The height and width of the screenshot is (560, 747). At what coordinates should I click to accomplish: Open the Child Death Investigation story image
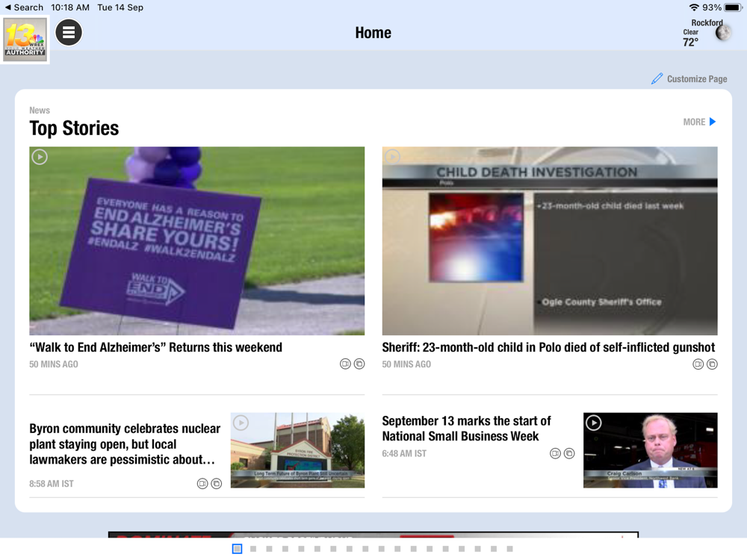point(550,241)
